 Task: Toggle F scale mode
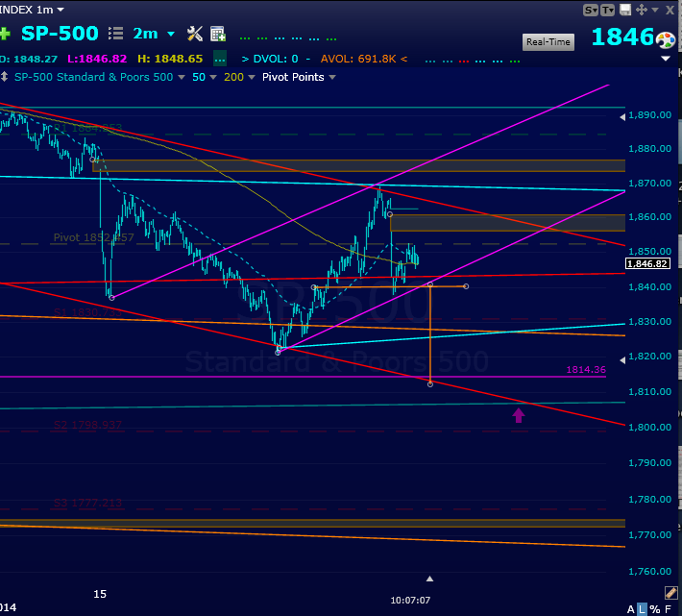[669, 609]
